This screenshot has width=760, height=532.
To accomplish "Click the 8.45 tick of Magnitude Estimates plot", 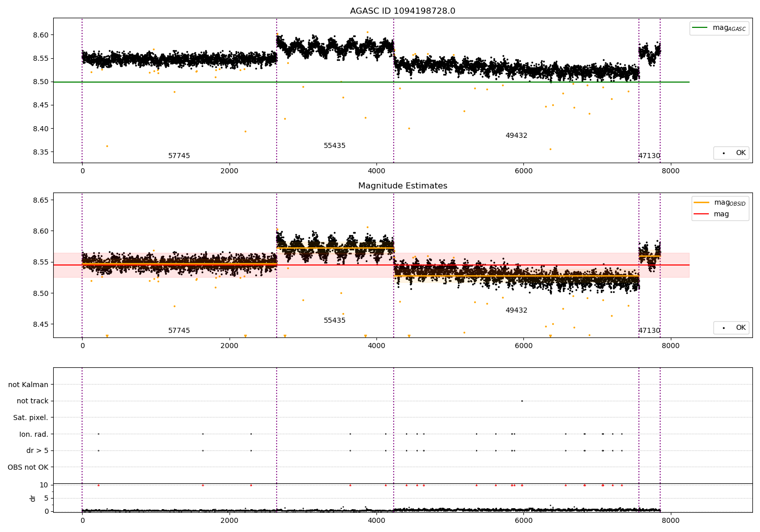I will click(x=41, y=325).
